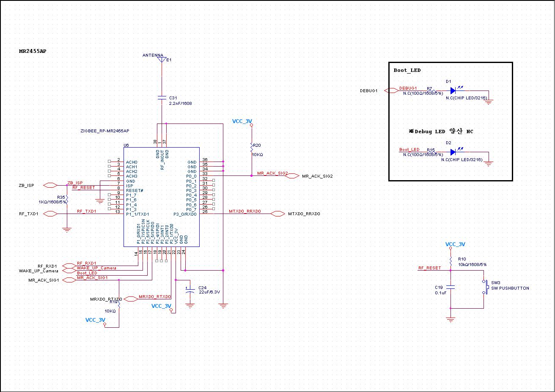Select the antenna symbol E1
The height and width of the screenshot is (392, 555).
162,60
